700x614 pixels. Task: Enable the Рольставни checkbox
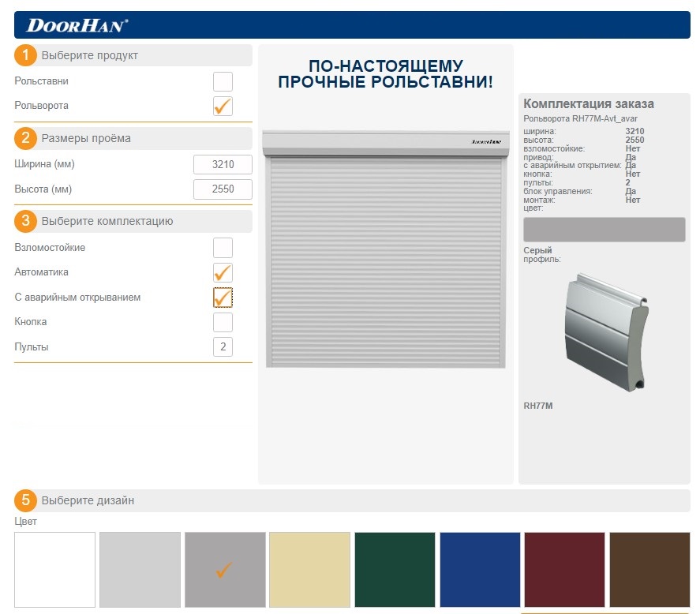click(x=223, y=81)
